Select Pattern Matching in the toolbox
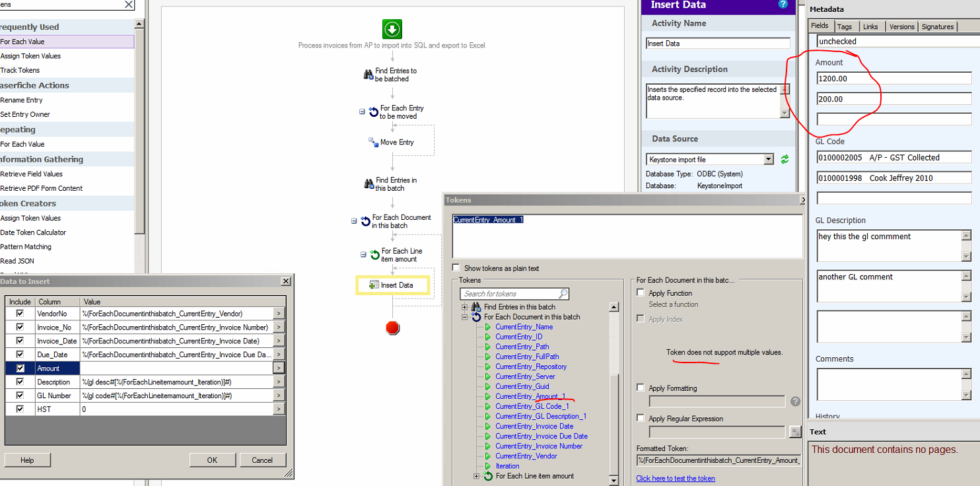Image resolution: width=980 pixels, height=486 pixels. 26,246
